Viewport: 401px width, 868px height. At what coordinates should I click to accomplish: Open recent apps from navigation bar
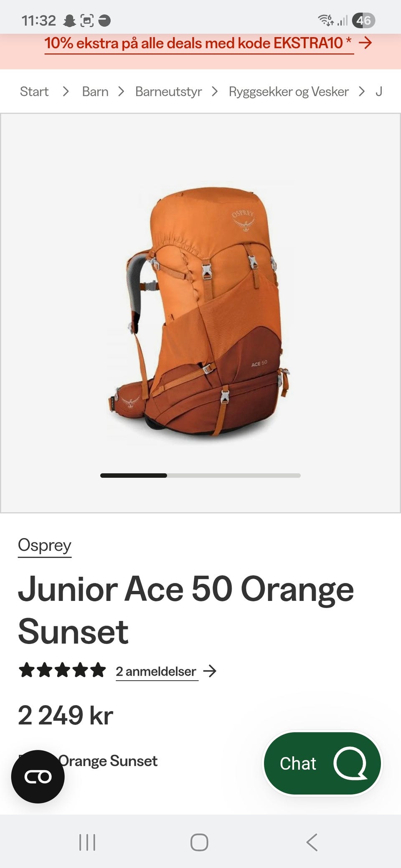pyautogui.click(x=87, y=842)
